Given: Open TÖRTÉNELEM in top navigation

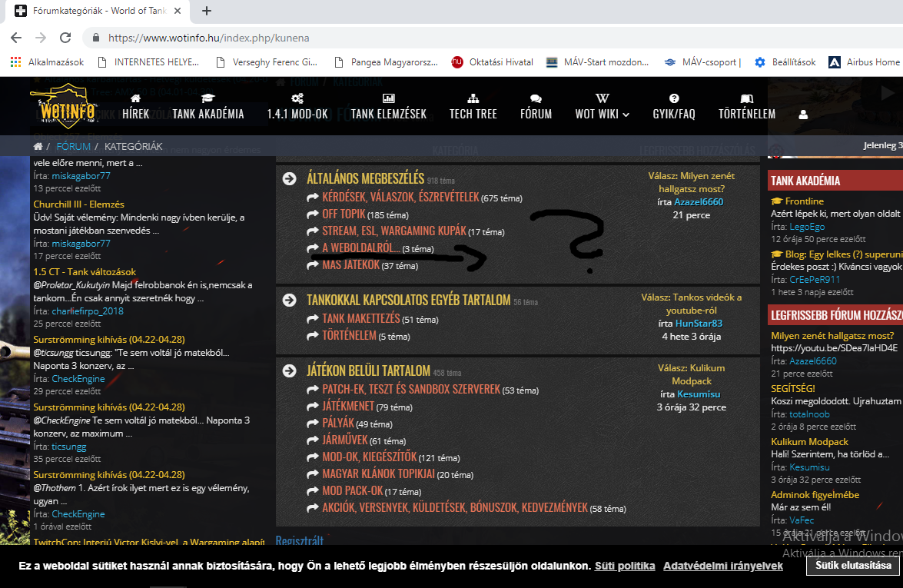Looking at the screenshot, I should 746,107.
